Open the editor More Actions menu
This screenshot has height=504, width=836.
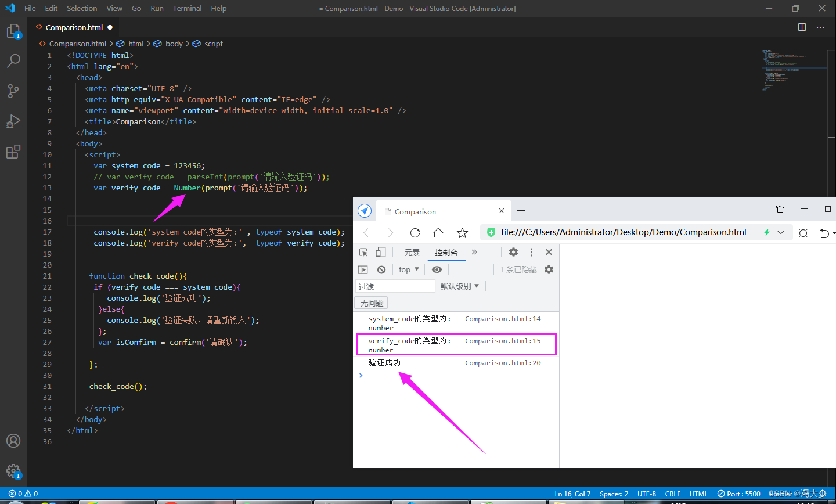pos(820,27)
